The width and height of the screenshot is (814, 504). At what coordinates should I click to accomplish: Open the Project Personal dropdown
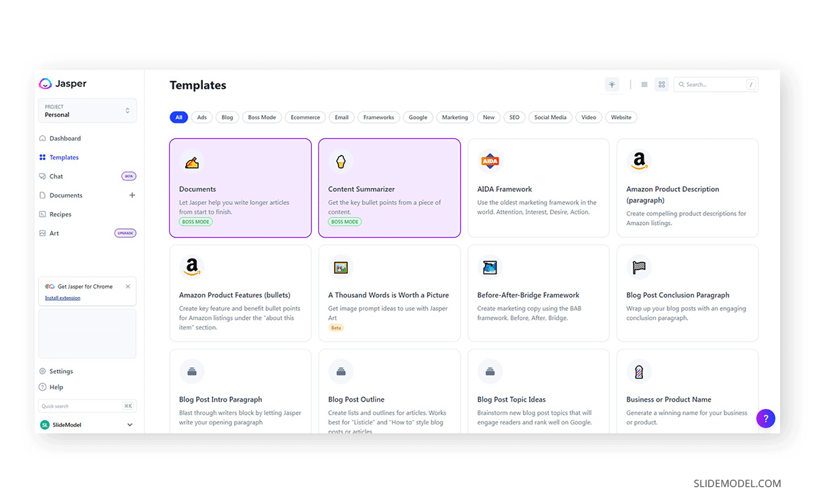[88, 111]
